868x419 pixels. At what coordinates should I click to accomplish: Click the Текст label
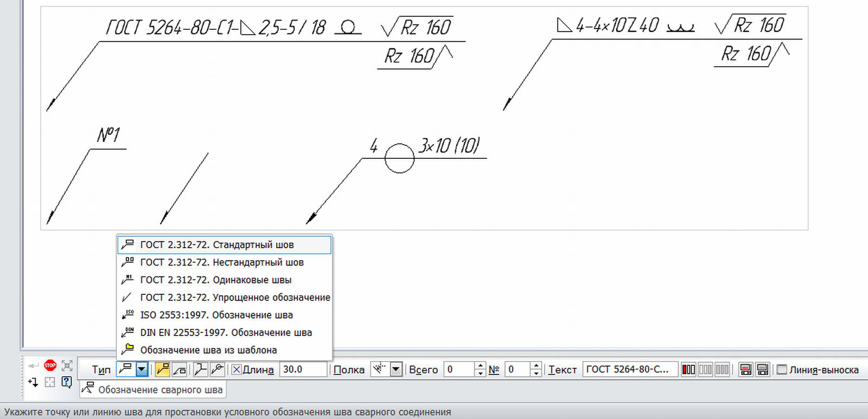pos(563,370)
